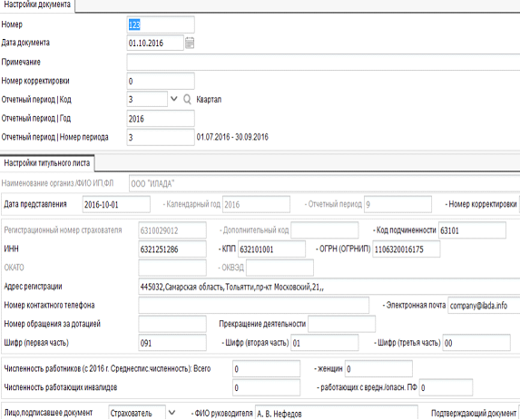520x420 pixels.
Task: Click the Шифр (первая часть) field 091
Action: 172,343
